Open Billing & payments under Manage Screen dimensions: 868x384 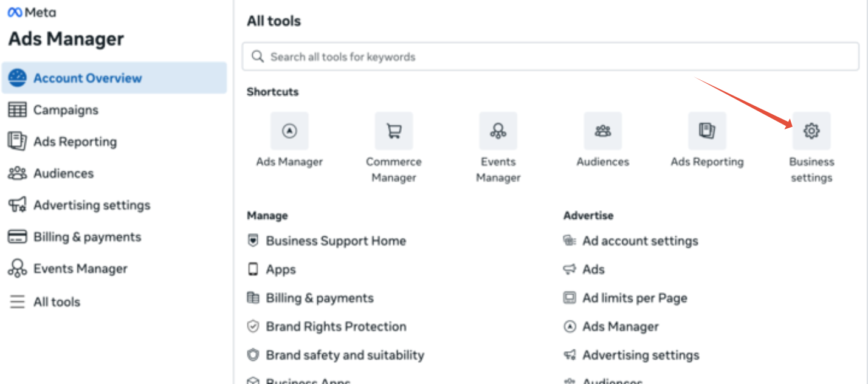pyautogui.click(x=320, y=298)
